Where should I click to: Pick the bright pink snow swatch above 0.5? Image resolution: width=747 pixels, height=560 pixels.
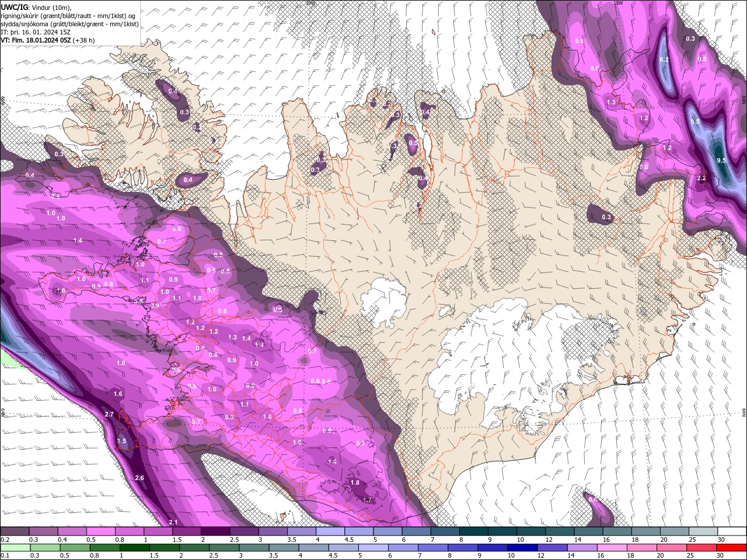100,531
